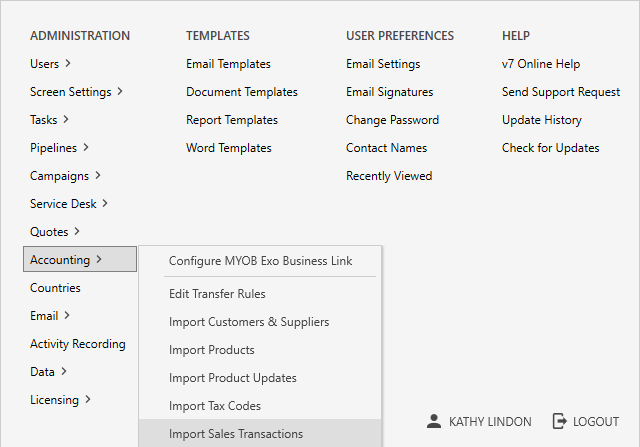Expand the Users submenu
640x447 pixels.
tap(50, 64)
